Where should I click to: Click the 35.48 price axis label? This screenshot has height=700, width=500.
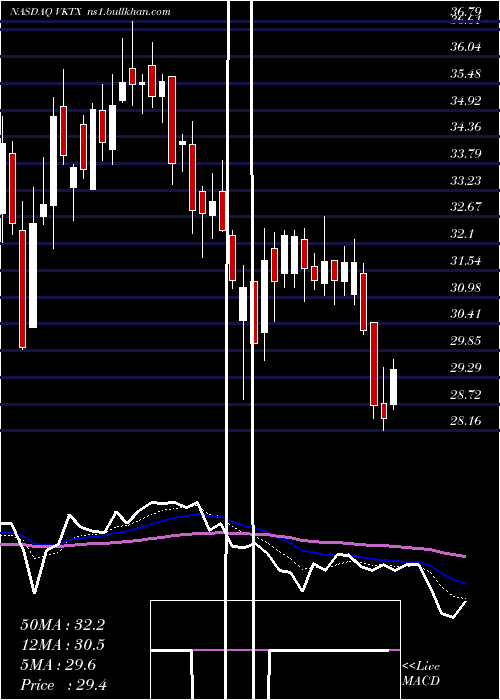[466, 73]
